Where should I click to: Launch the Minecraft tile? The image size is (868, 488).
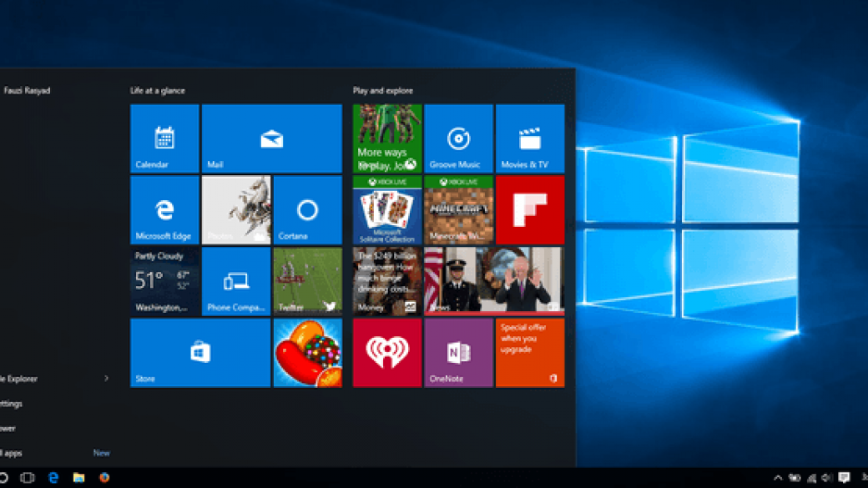point(459,209)
